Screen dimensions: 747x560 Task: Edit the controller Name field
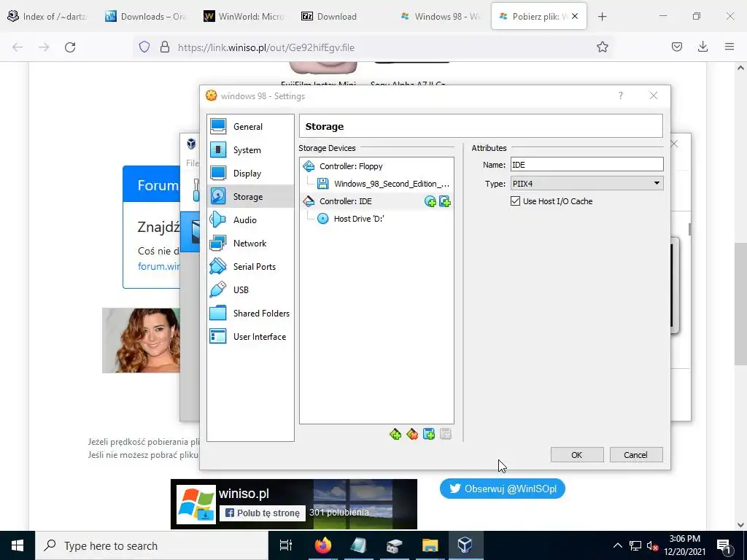pos(587,165)
